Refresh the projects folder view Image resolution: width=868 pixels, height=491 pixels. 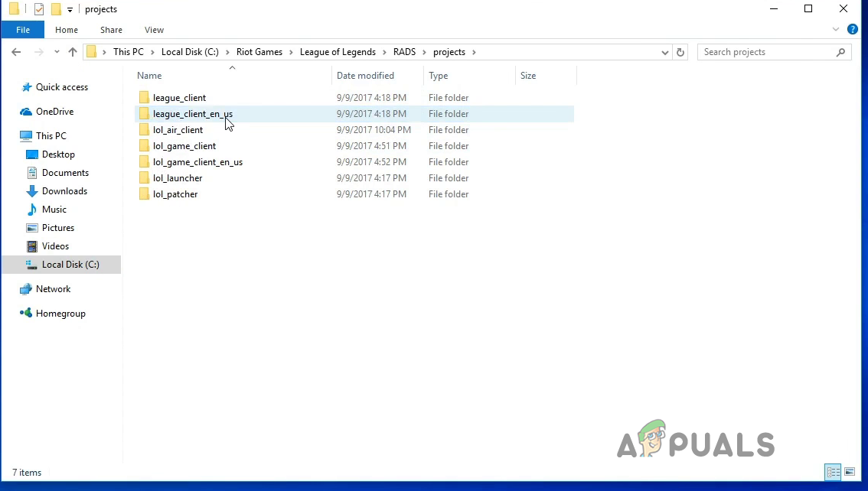pyautogui.click(x=680, y=52)
